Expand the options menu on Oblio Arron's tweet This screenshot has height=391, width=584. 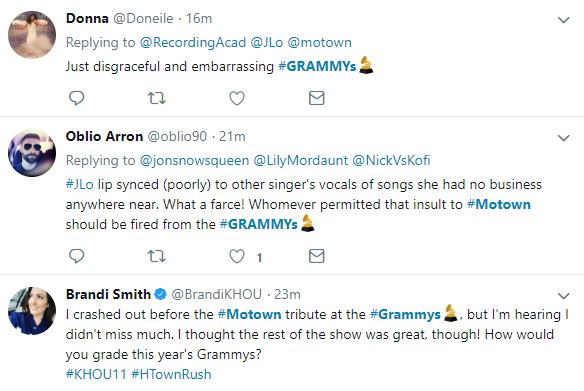564,138
